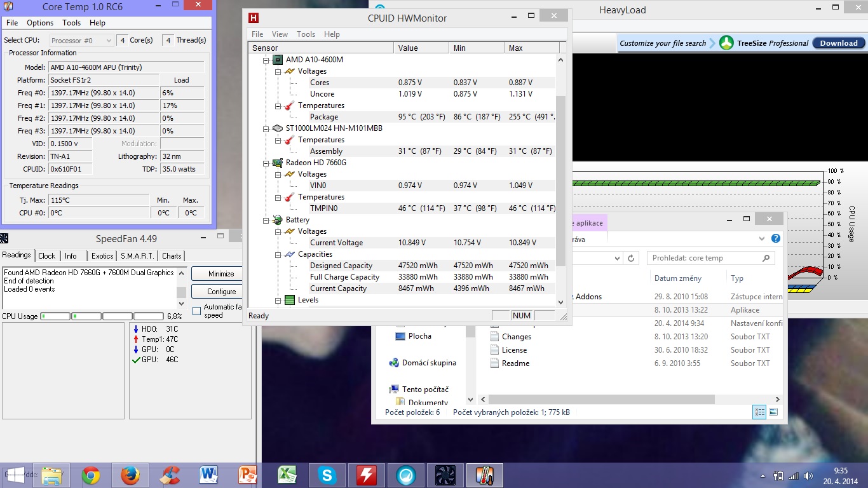Screen dimensions: 868x488
Task: Click the volume speaker tray icon
Action: point(808,475)
